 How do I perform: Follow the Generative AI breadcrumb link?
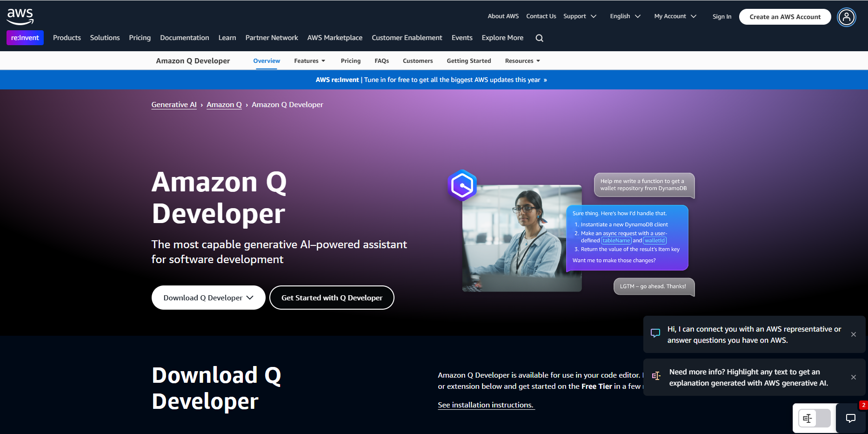(174, 105)
